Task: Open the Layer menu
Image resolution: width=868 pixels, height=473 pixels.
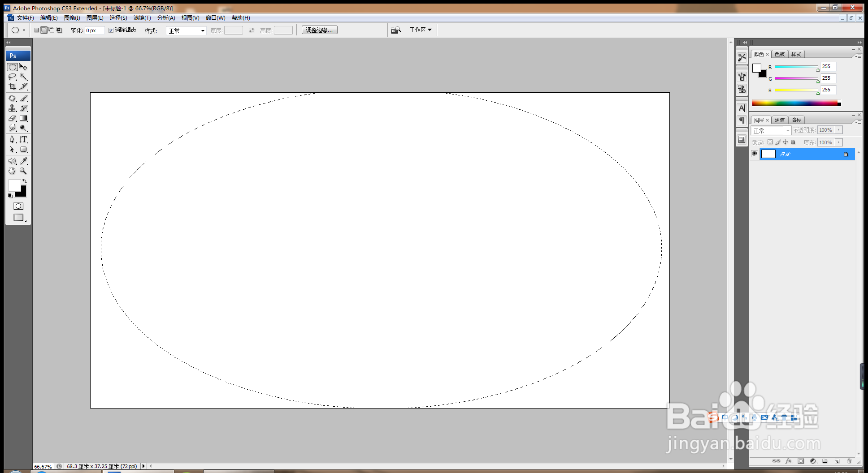Action: pos(95,18)
